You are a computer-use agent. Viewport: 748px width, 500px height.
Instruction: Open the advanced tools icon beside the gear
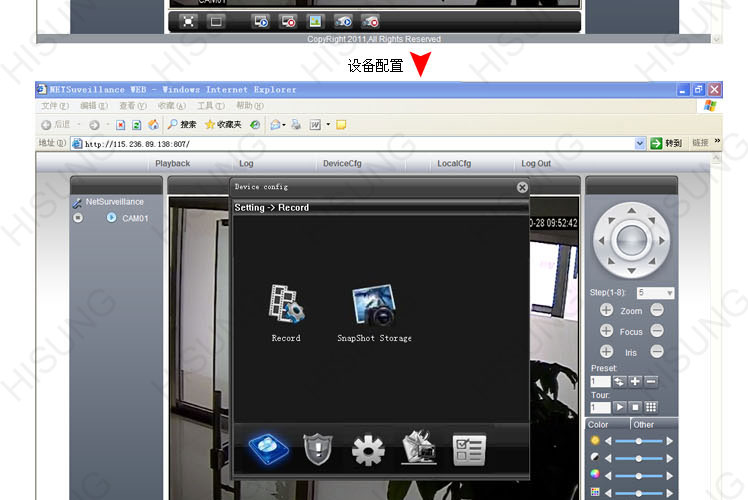418,451
